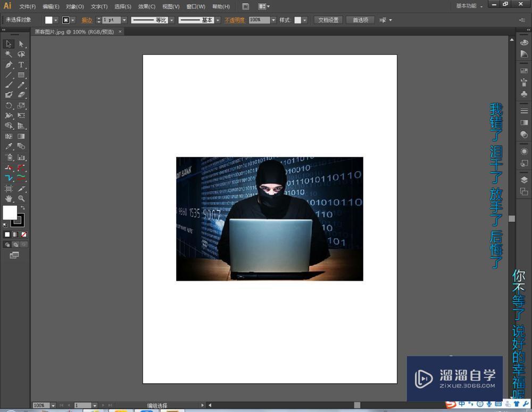Click the large white Fill swatch

pos(10,213)
